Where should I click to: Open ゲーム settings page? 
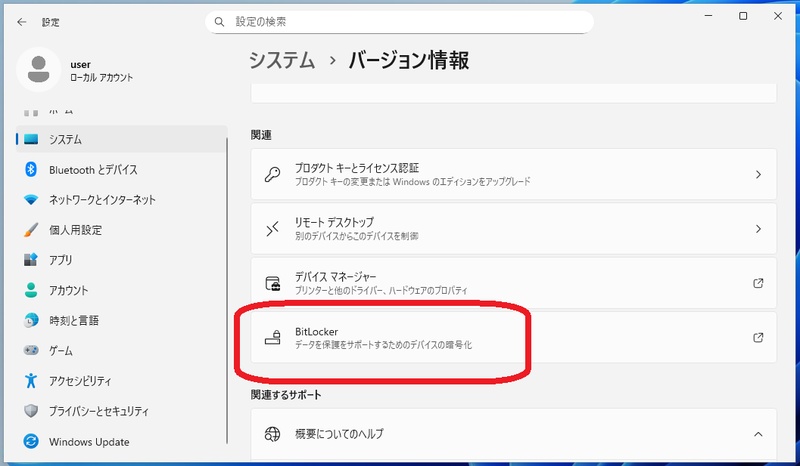tap(121, 351)
